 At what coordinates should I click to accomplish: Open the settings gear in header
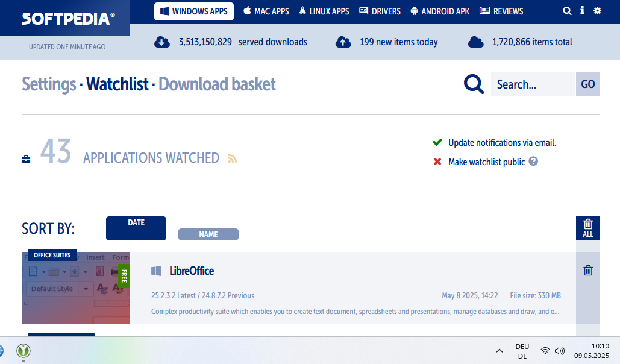click(x=598, y=11)
